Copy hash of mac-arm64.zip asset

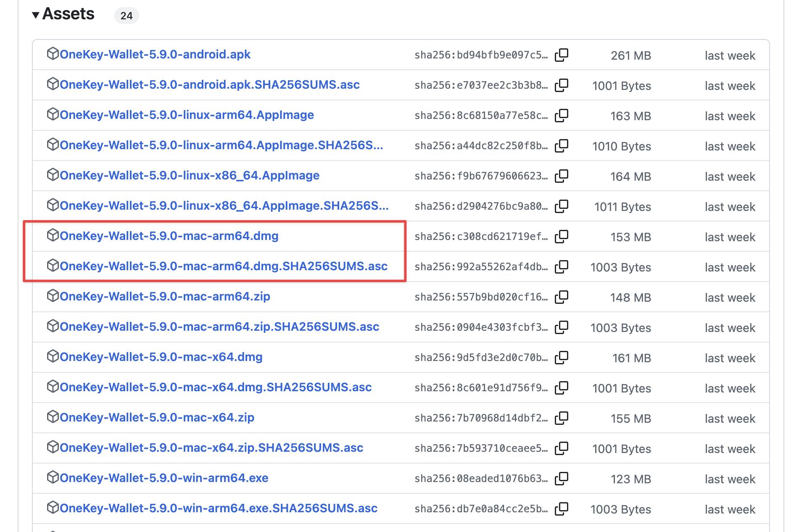(562, 297)
